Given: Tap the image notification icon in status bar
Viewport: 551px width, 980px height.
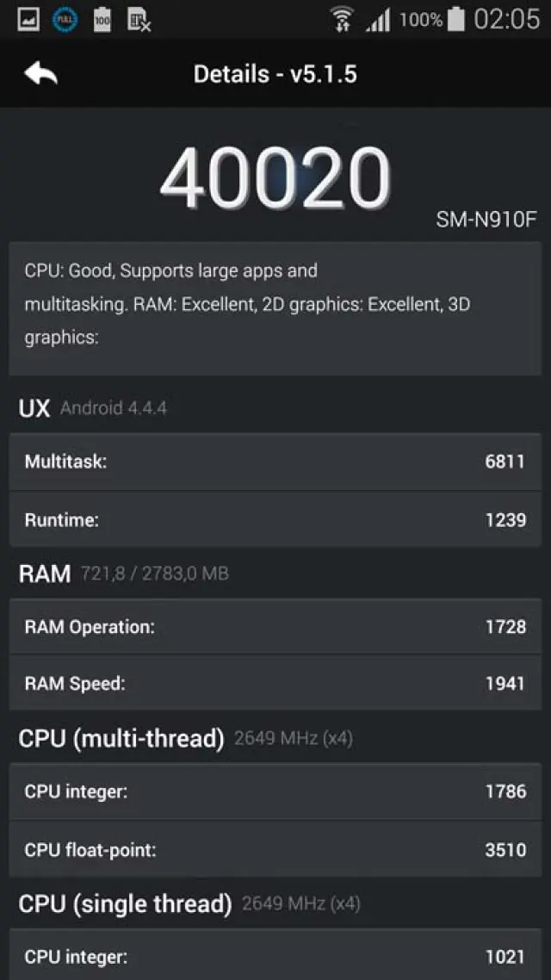Looking at the screenshot, I should click(x=28, y=20).
